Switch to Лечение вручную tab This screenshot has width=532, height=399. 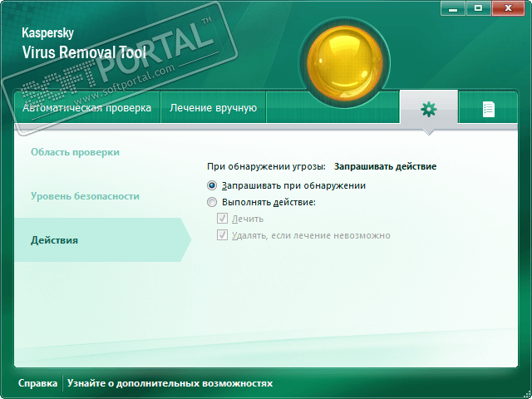click(213, 108)
